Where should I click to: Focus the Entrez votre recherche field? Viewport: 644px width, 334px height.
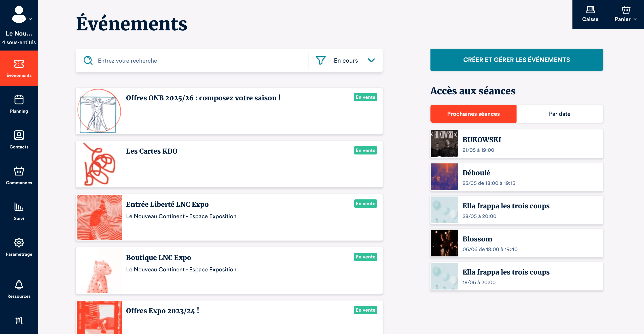pyautogui.click(x=193, y=61)
